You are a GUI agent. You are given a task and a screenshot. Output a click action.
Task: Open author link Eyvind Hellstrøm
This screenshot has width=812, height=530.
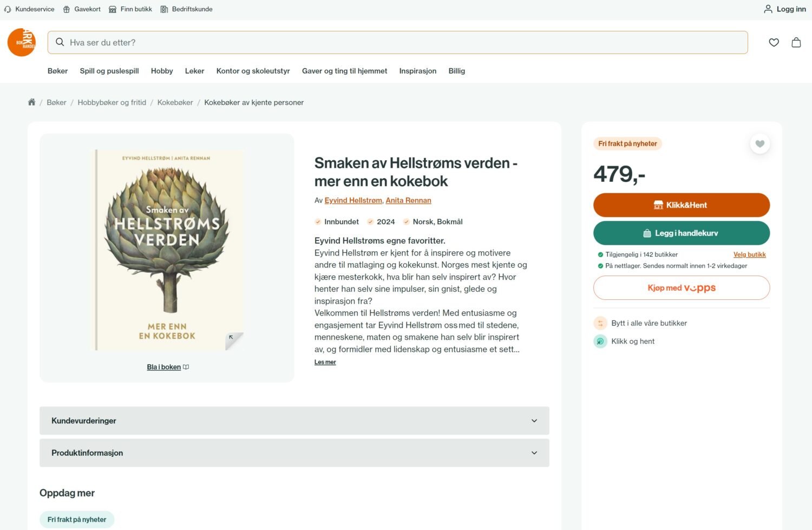click(x=353, y=200)
